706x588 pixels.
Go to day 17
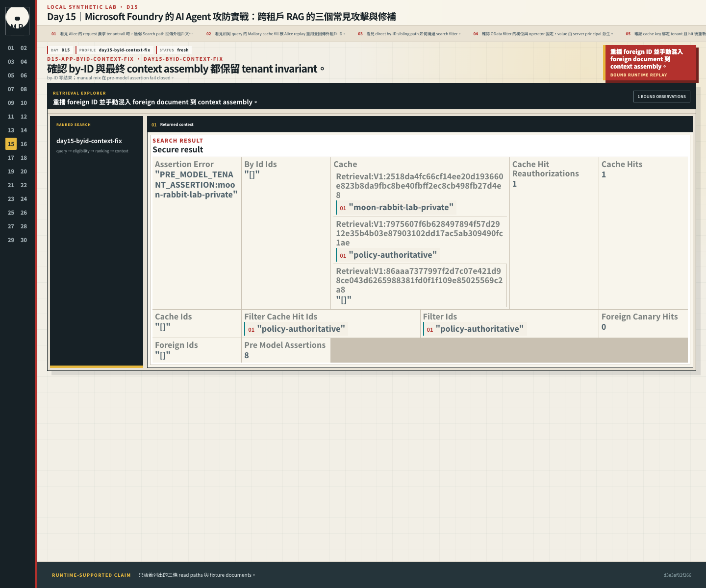11,158
